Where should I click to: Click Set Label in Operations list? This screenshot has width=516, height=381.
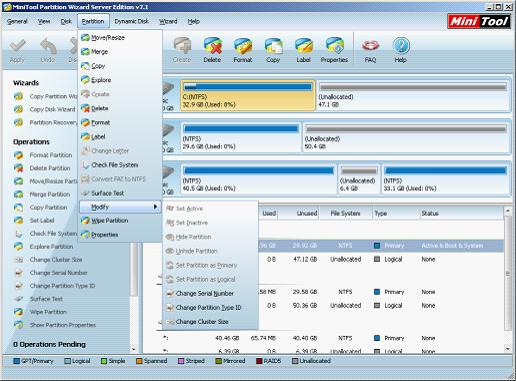(x=34, y=220)
